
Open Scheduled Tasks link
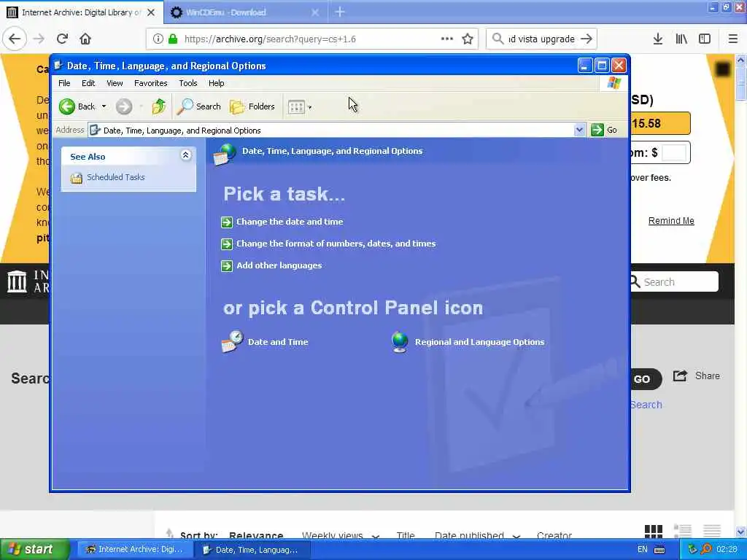pos(116,177)
